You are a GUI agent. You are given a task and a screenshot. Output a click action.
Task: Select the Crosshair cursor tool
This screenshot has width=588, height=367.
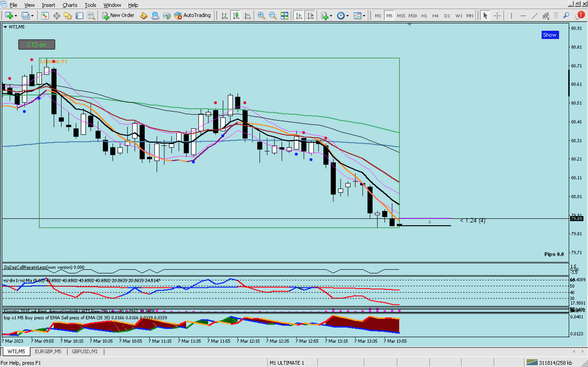[497, 16]
